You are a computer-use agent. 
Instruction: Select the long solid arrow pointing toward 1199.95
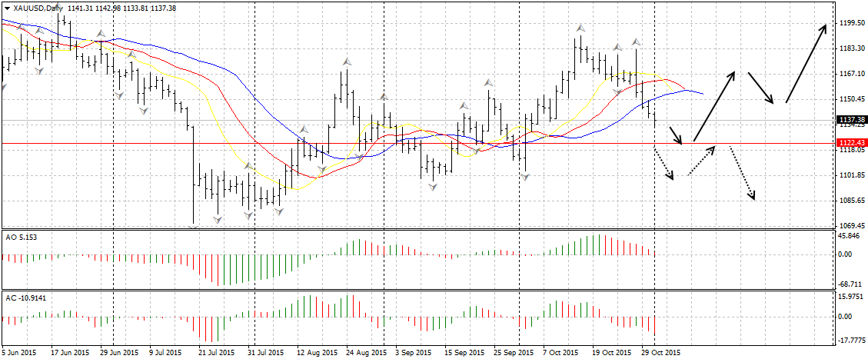[x=806, y=63]
